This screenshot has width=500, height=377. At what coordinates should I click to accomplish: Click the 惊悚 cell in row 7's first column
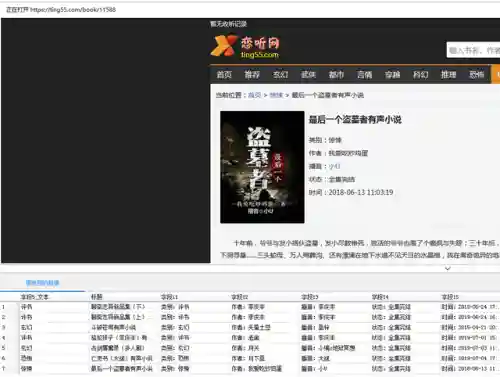click(26, 369)
